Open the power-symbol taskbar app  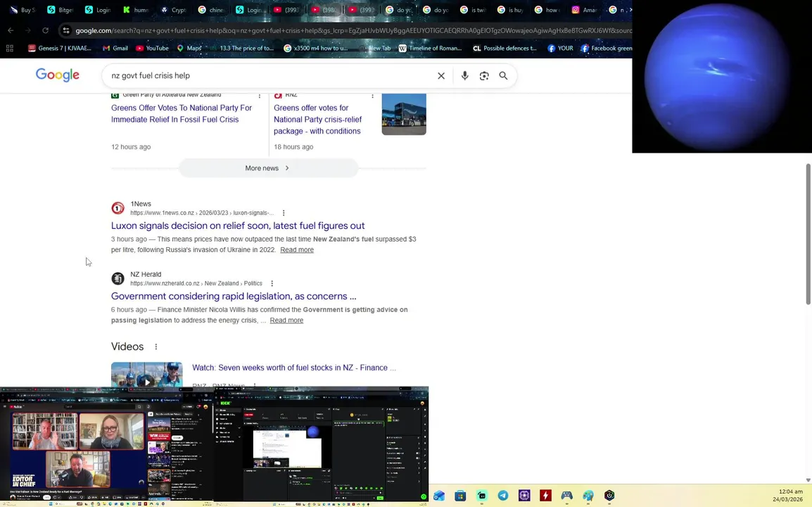609,496
